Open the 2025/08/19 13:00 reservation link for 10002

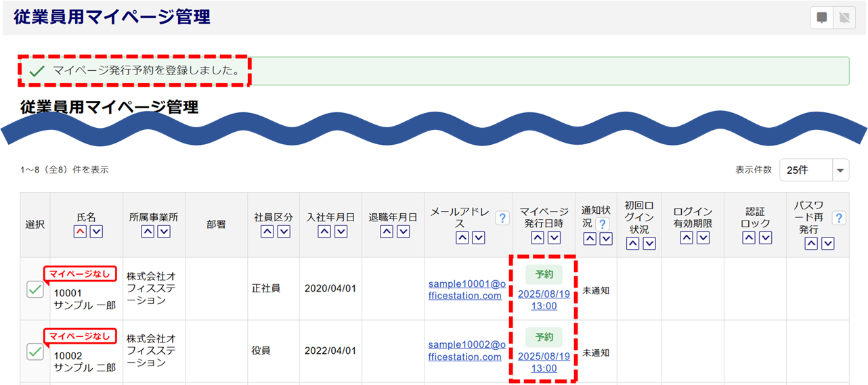[x=544, y=362]
